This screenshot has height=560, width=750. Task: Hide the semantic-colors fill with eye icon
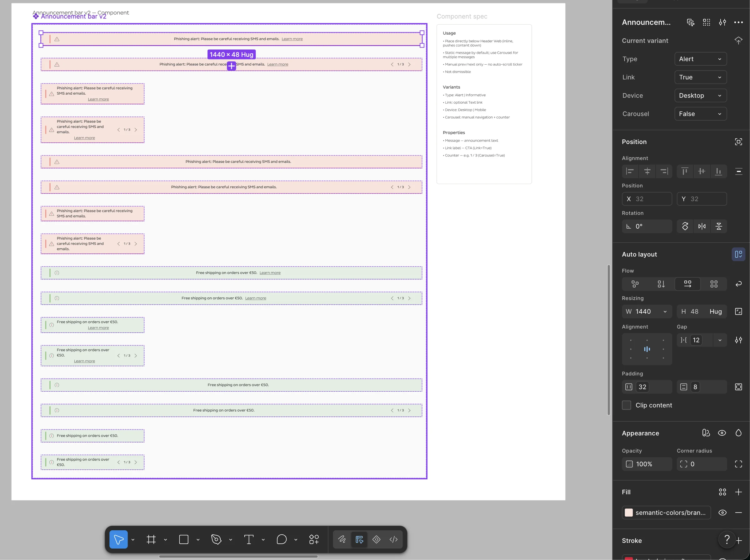tap(722, 513)
